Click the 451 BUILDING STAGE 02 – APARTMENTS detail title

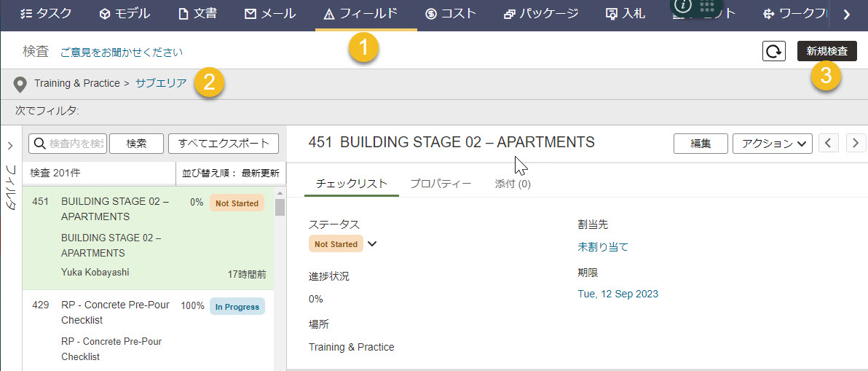pyautogui.click(x=451, y=142)
